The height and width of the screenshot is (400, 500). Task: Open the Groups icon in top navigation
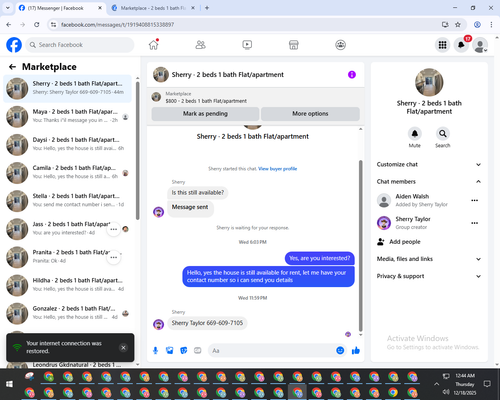click(x=340, y=45)
